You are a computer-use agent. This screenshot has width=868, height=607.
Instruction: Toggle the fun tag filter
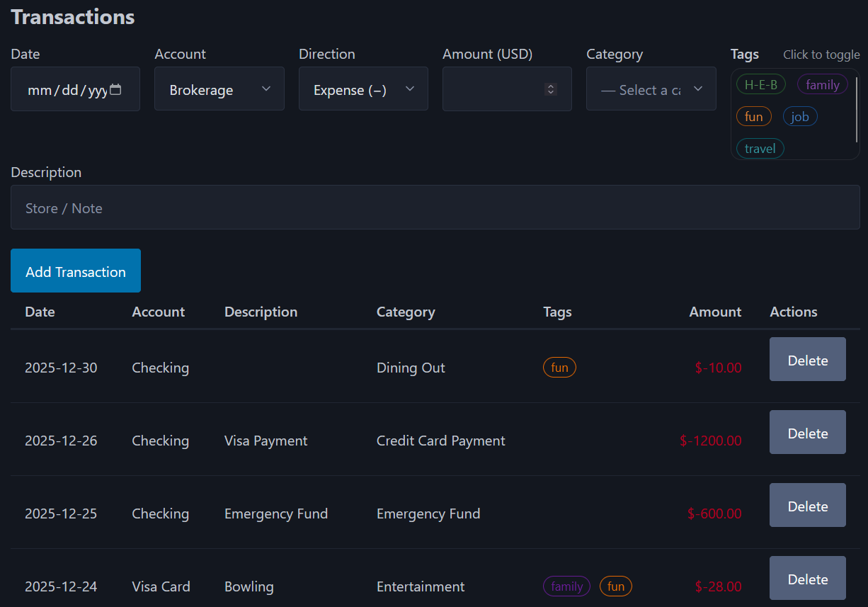click(753, 115)
